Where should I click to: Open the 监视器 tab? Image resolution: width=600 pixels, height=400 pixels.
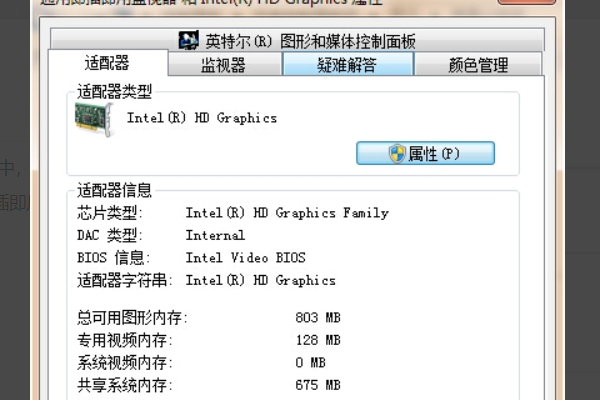(x=225, y=64)
